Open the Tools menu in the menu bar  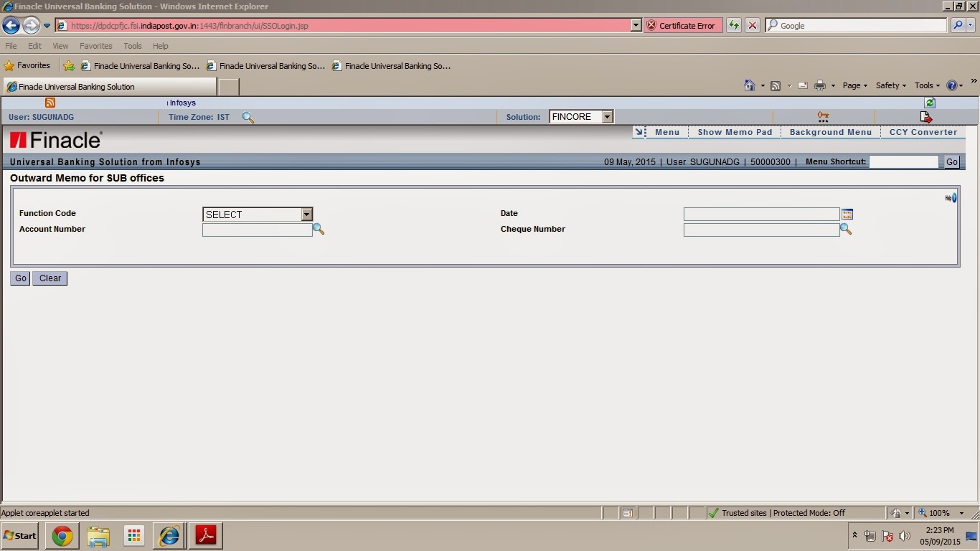pos(132,45)
